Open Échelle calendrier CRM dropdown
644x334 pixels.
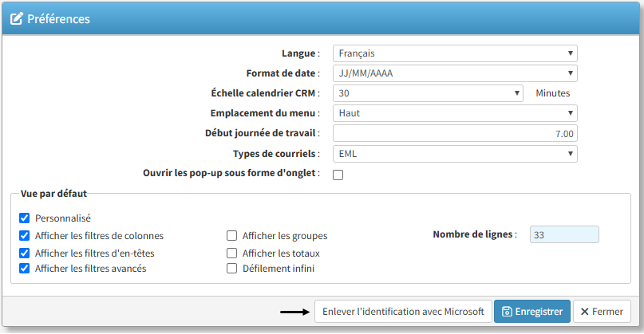click(427, 93)
